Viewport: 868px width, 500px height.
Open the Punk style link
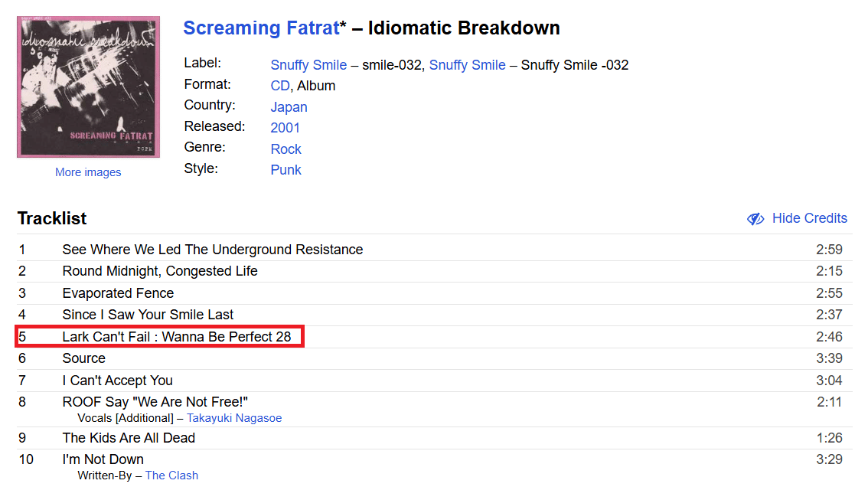pyautogui.click(x=286, y=170)
